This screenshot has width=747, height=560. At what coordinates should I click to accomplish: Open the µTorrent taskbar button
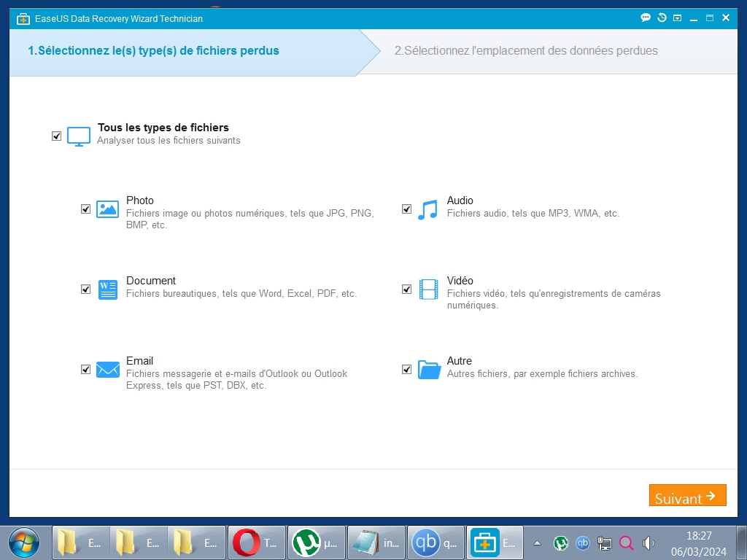coord(317,542)
